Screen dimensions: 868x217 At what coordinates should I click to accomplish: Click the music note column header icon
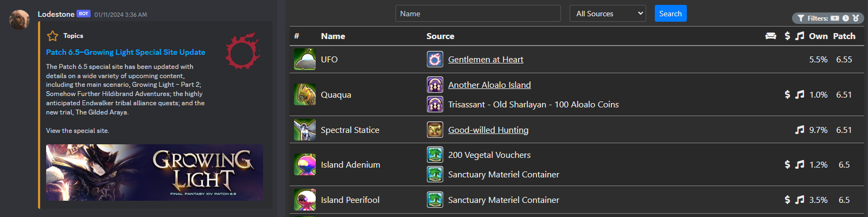pos(800,36)
